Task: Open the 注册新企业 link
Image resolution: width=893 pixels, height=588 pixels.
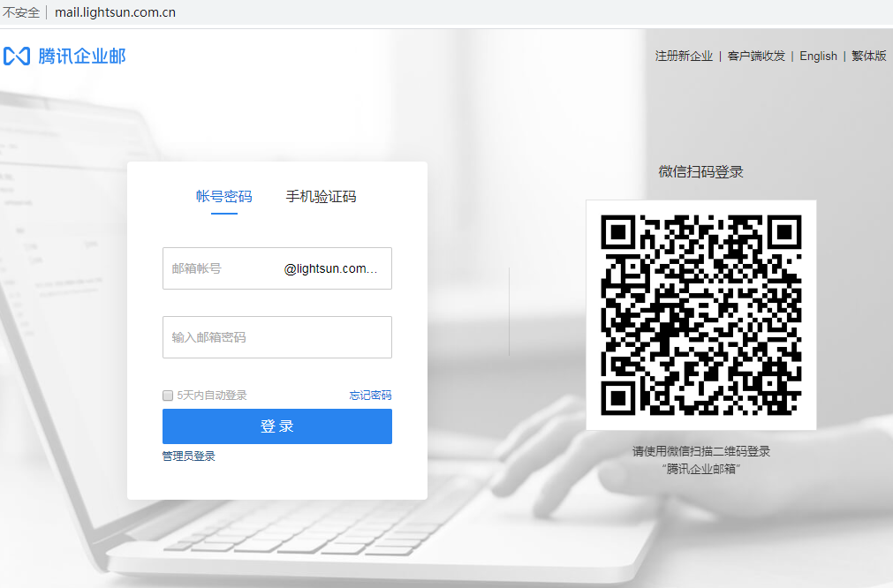Action: point(684,57)
